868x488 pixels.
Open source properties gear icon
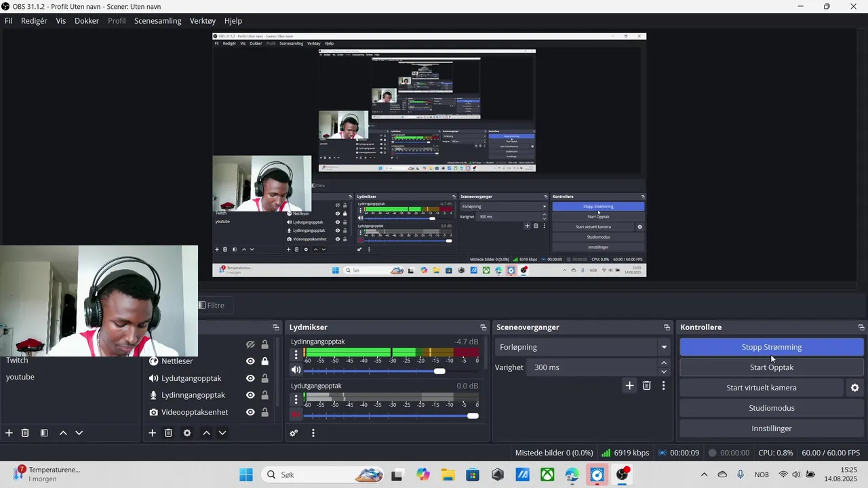187,433
